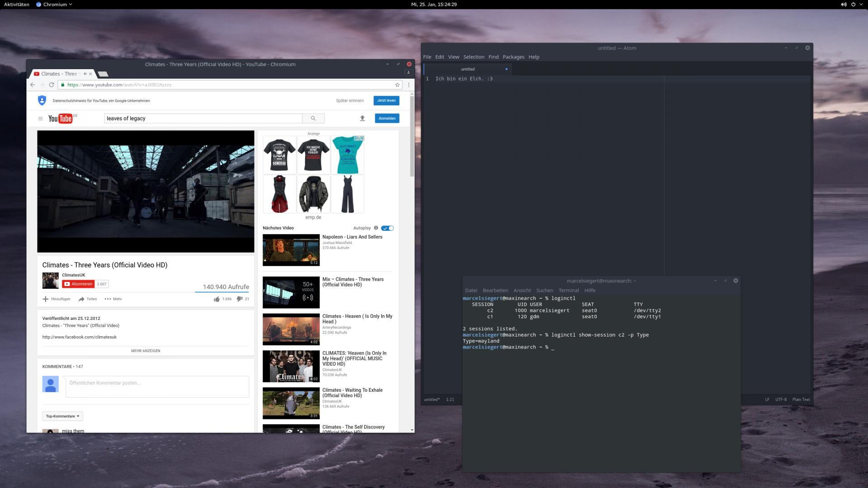Open terminal Datei menu
The width and height of the screenshot is (868, 488).
pos(471,291)
